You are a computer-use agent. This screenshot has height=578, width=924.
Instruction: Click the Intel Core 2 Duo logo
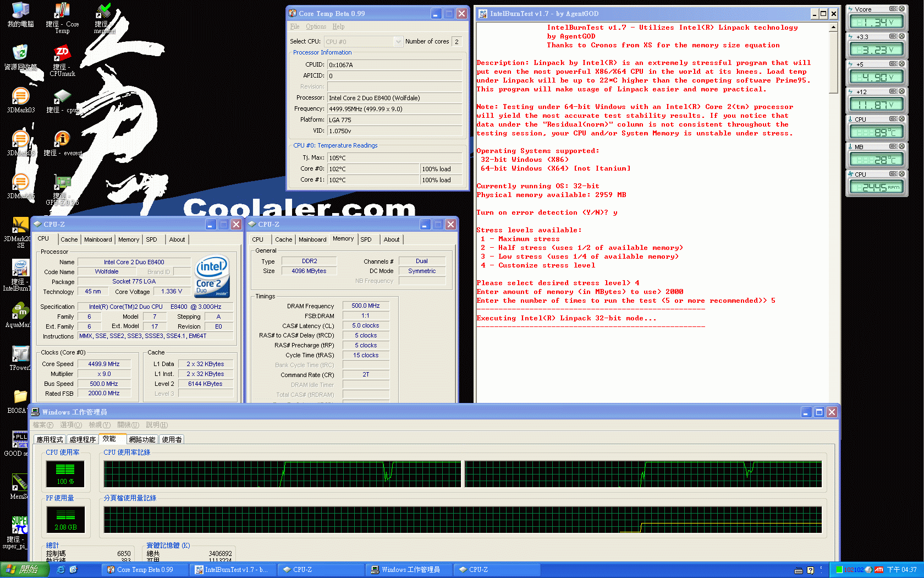[x=212, y=276]
